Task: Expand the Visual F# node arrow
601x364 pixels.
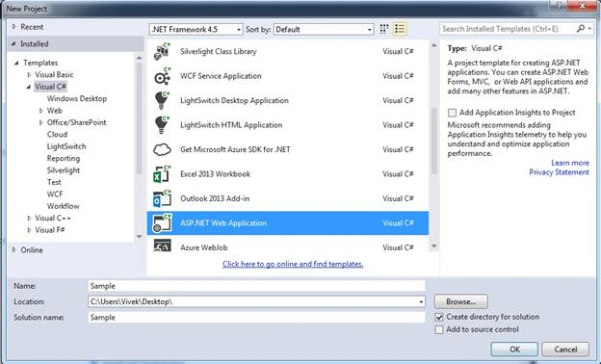Action: coord(29,230)
